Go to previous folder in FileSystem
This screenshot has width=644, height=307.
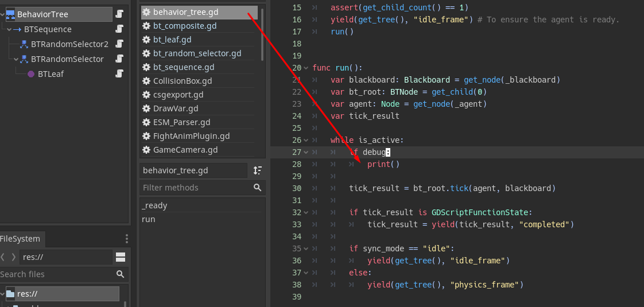coord(3,257)
